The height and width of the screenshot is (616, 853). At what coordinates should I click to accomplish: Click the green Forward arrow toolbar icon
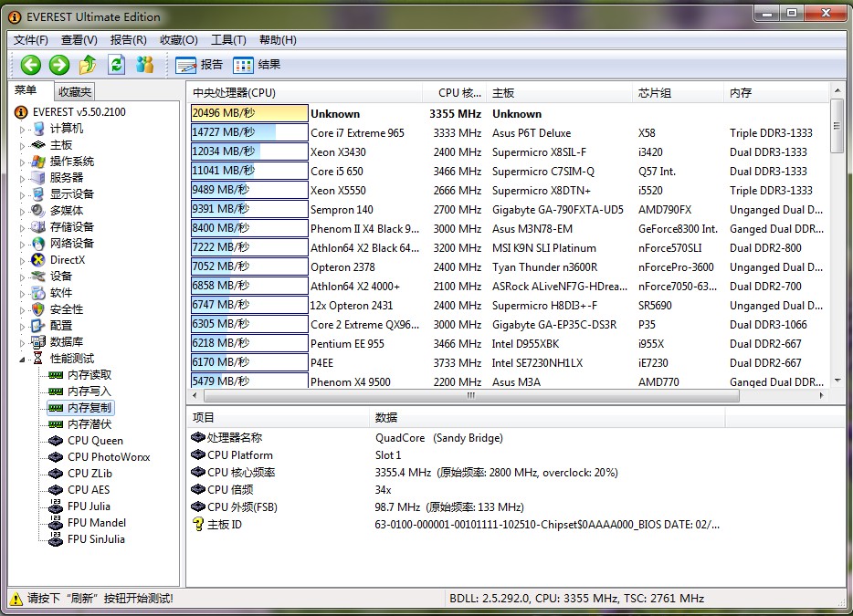point(59,65)
